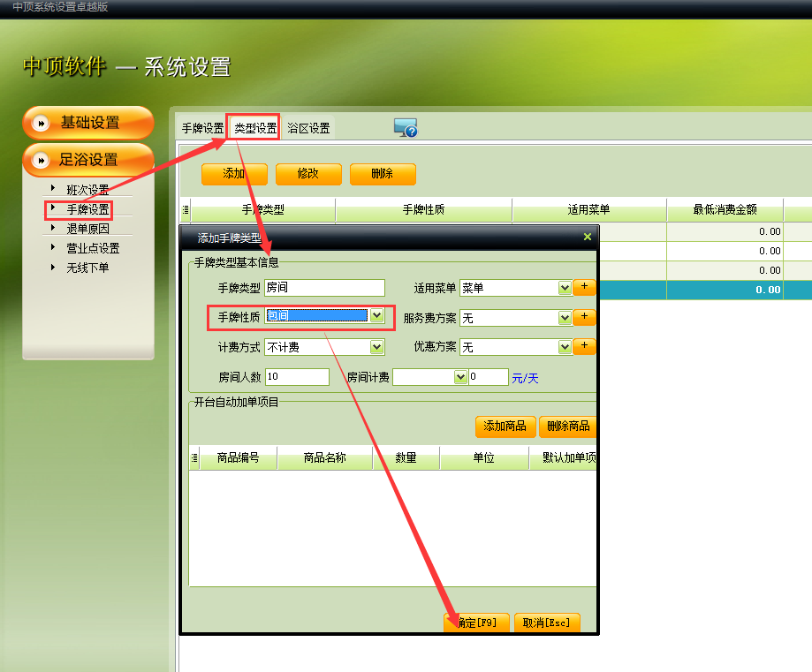Open the 计费方式 dropdown
Viewport: 812px width, 672px height.
tap(377, 347)
